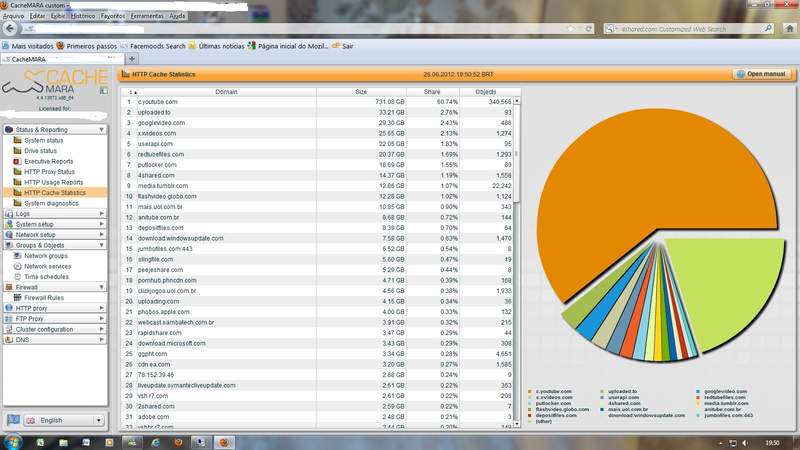The image size is (800, 450).
Task: Click the Executive Reports red icon
Action: coord(17,161)
